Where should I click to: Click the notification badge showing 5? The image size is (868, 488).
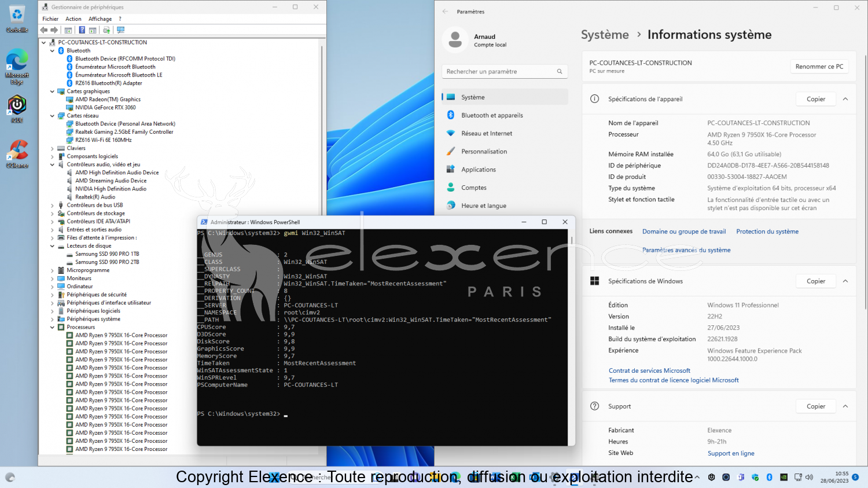[855, 477]
